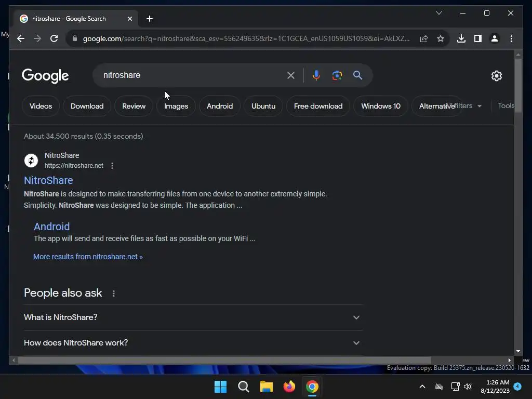Submit search with the magnifier icon
The image size is (532, 399).
click(x=357, y=75)
